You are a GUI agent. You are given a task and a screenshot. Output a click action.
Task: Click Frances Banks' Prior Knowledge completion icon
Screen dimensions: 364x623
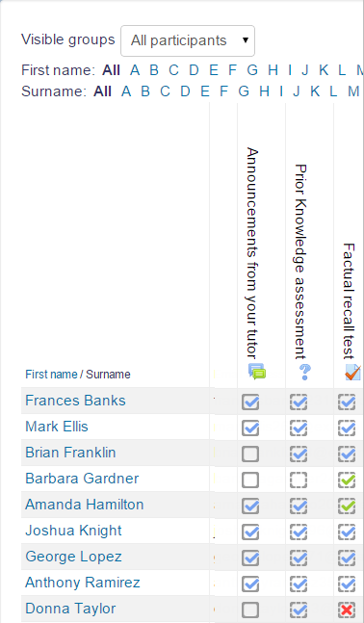(299, 402)
